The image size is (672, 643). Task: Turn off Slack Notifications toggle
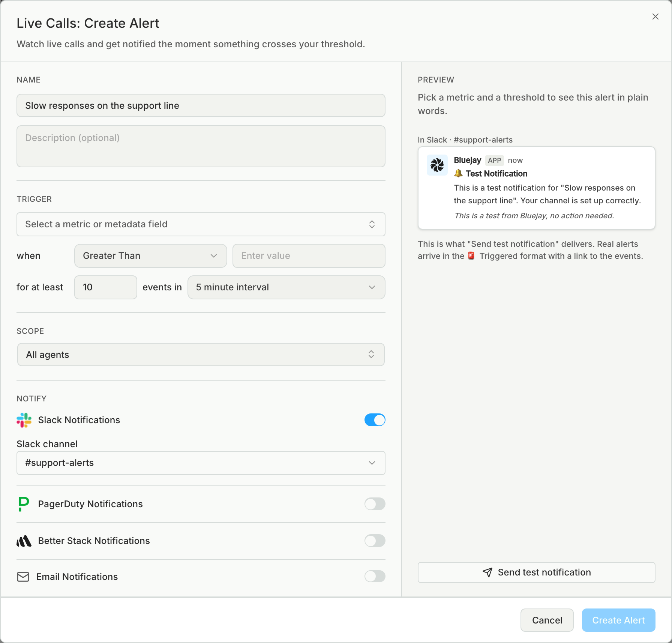[375, 420]
